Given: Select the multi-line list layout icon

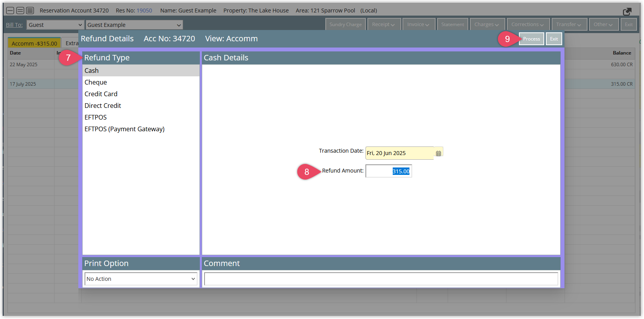Looking at the screenshot, I should point(30,11).
